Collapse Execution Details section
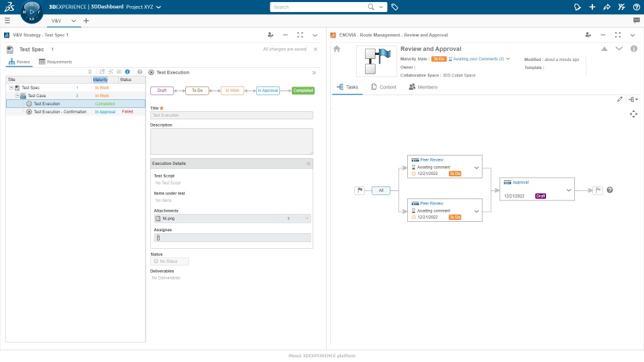 (309, 164)
